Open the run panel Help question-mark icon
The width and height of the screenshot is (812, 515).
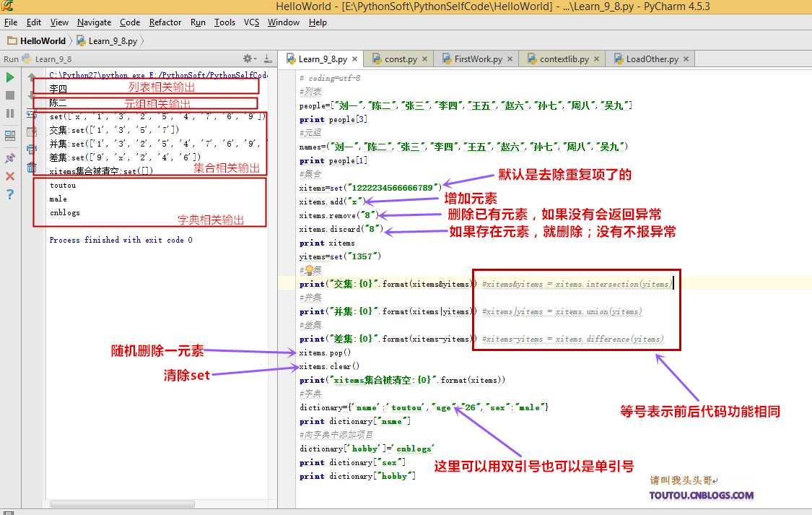click(x=9, y=194)
